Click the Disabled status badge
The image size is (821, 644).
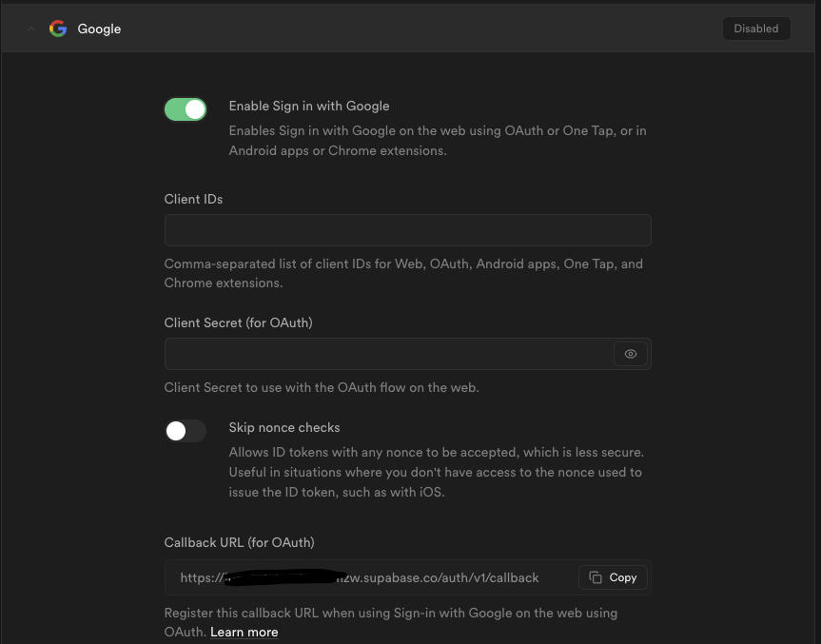coord(755,29)
